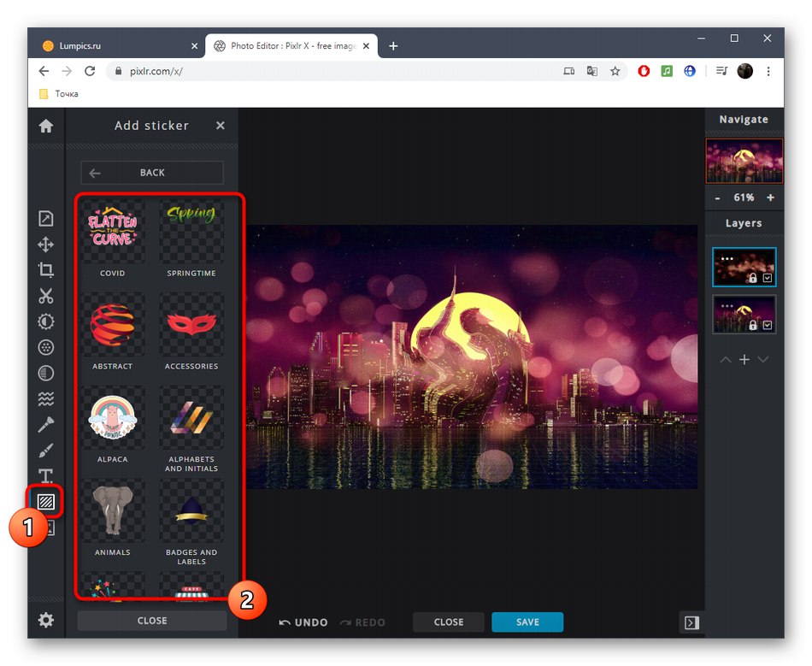Close the Pixlr X browser tab
The image size is (812, 666).
(x=366, y=46)
